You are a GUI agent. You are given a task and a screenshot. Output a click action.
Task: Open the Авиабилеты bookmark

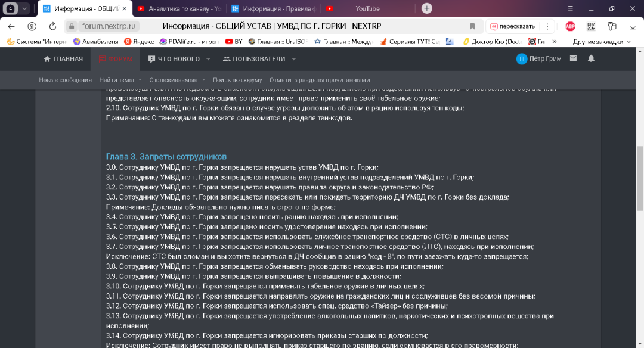coord(95,42)
